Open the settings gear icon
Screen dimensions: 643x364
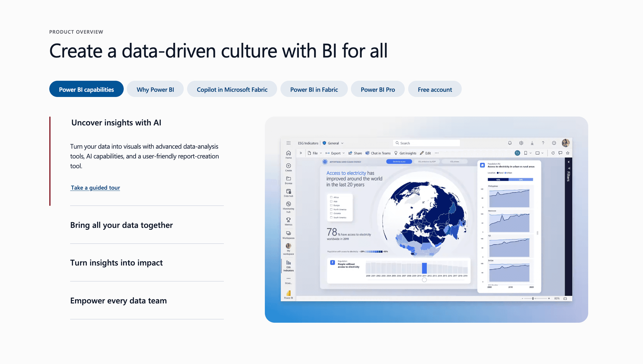(x=521, y=143)
